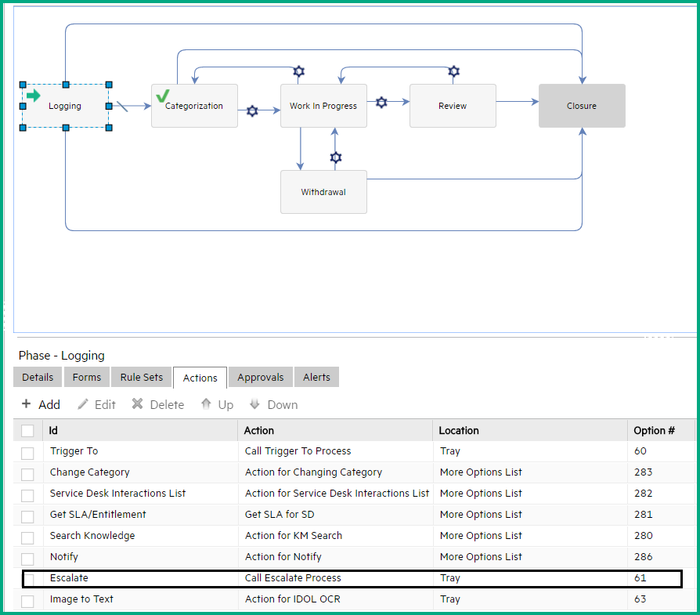Select the Categorization phase box

click(194, 106)
